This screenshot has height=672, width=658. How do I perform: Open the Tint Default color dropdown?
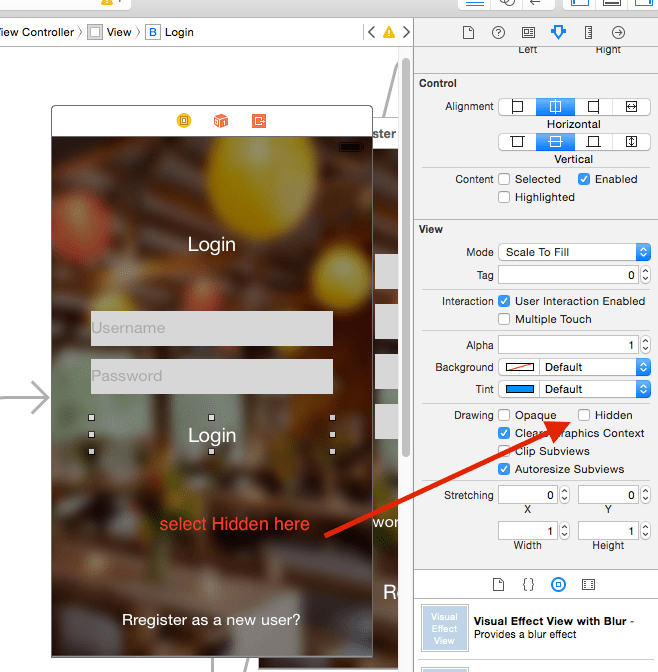(x=595, y=389)
